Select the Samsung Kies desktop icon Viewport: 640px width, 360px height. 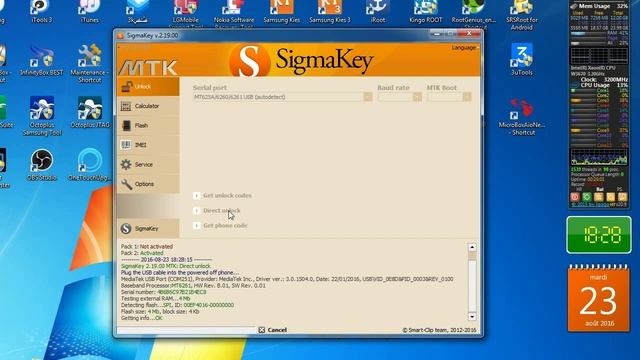[281, 11]
